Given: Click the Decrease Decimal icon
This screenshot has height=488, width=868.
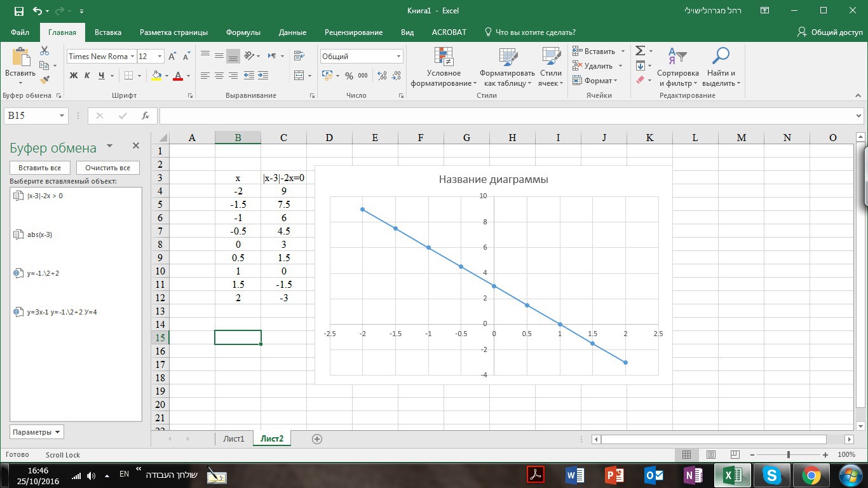Looking at the screenshot, I should pyautogui.click(x=397, y=76).
